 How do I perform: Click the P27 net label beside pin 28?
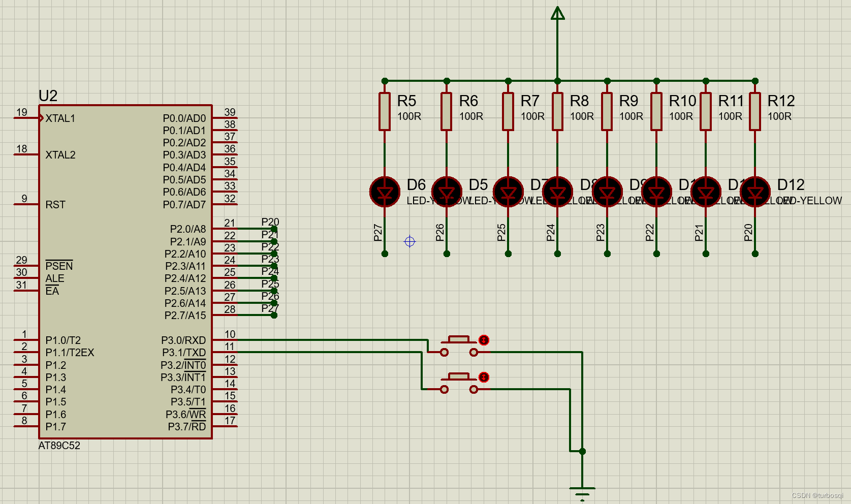270,308
